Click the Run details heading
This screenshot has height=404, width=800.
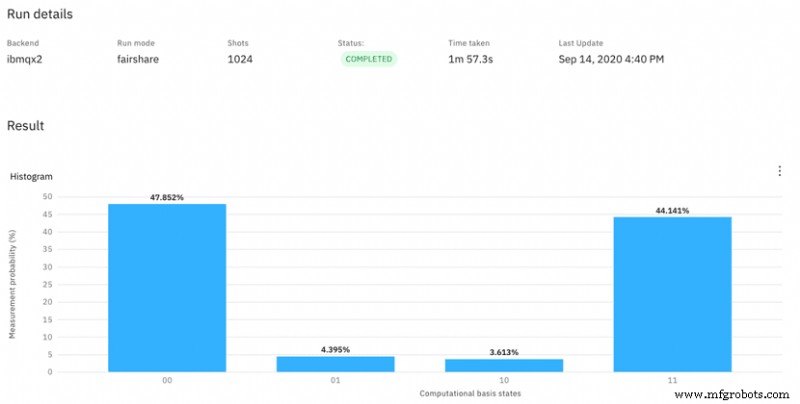click(40, 14)
